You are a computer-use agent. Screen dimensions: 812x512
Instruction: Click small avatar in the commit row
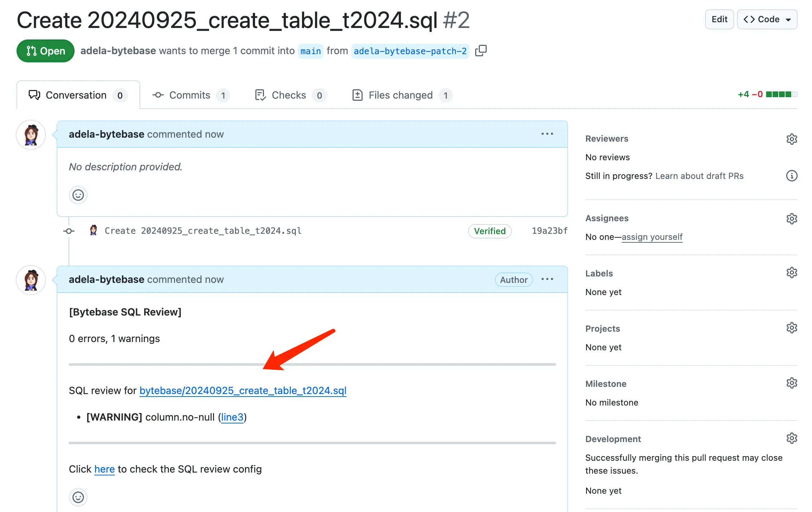point(94,230)
